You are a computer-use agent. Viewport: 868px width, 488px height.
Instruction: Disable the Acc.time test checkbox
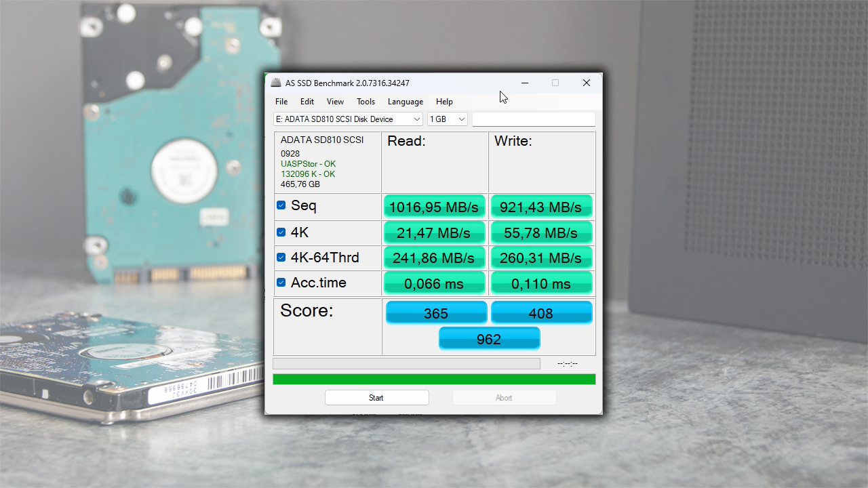pos(281,283)
